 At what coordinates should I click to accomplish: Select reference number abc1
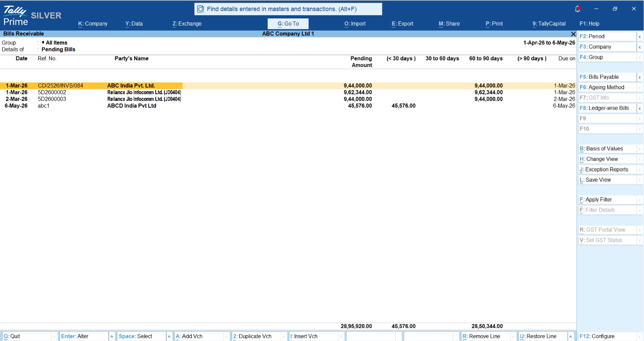(x=44, y=106)
